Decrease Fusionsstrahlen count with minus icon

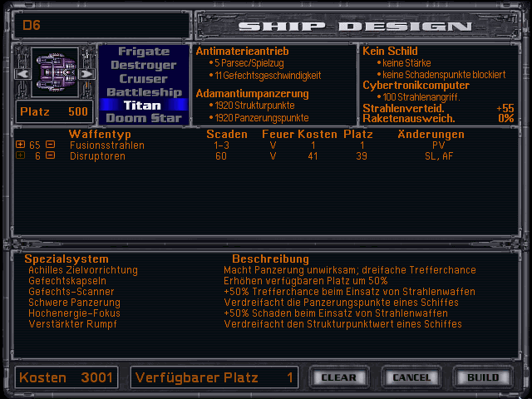(x=50, y=145)
